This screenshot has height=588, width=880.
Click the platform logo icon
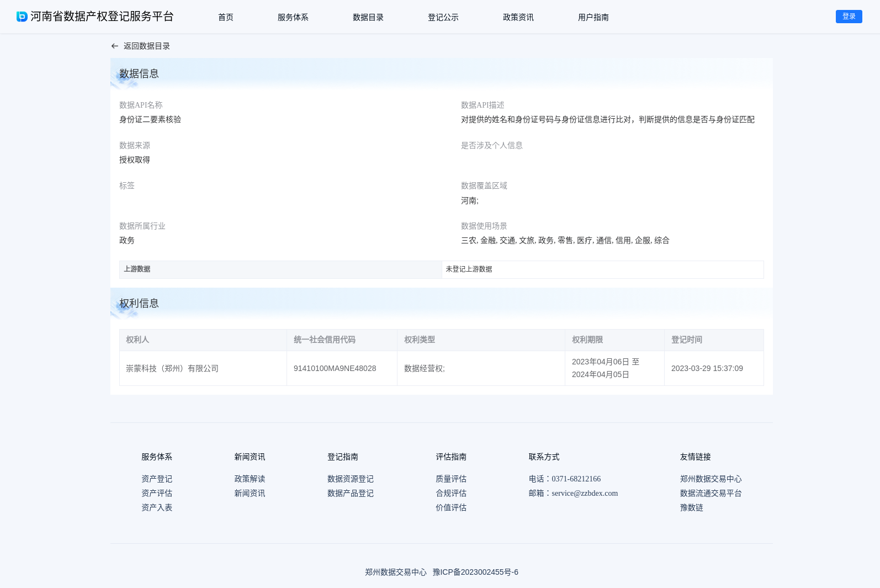[22, 17]
